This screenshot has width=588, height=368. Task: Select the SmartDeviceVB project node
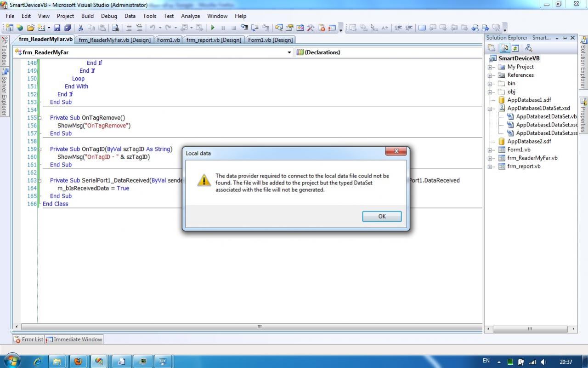click(x=519, y=58)
